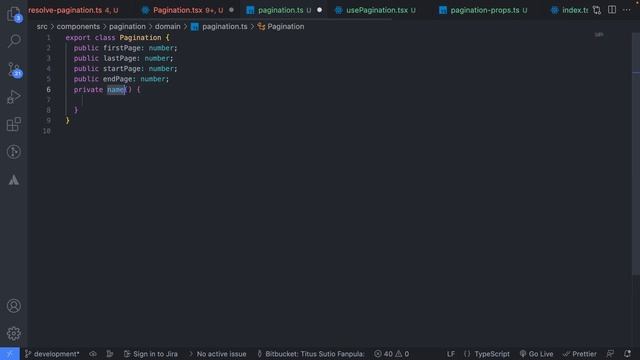Click line number 6 in the gutter
Viewport: 640px width, 360px height.
pyautogui.click(x=48, y=89)
